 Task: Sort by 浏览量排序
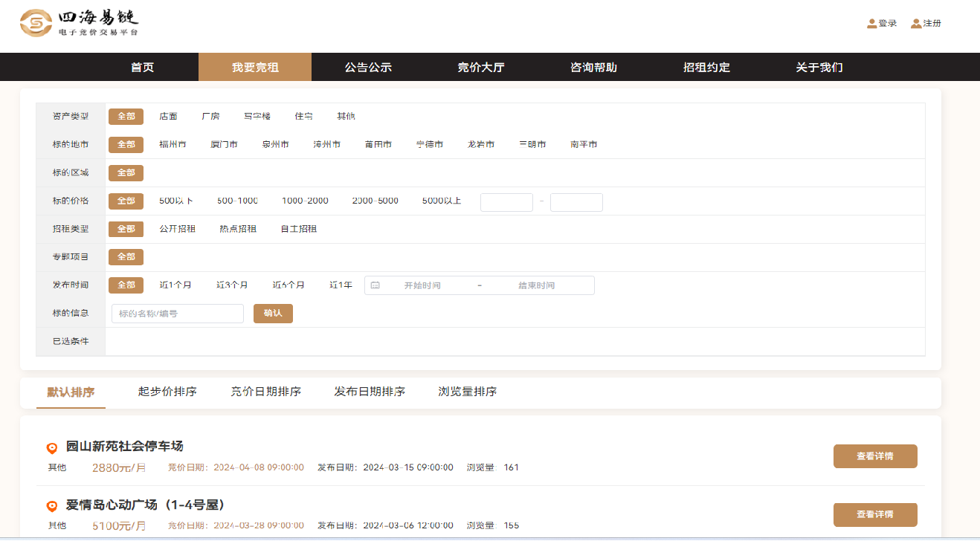pyautogui.click(x=468, y=392)
